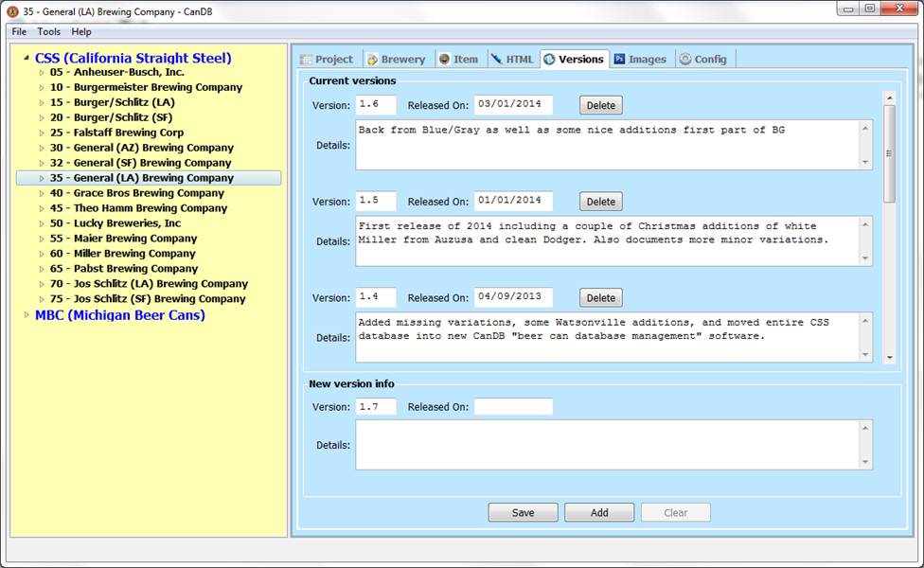Open the Help menu

point(81,32)
